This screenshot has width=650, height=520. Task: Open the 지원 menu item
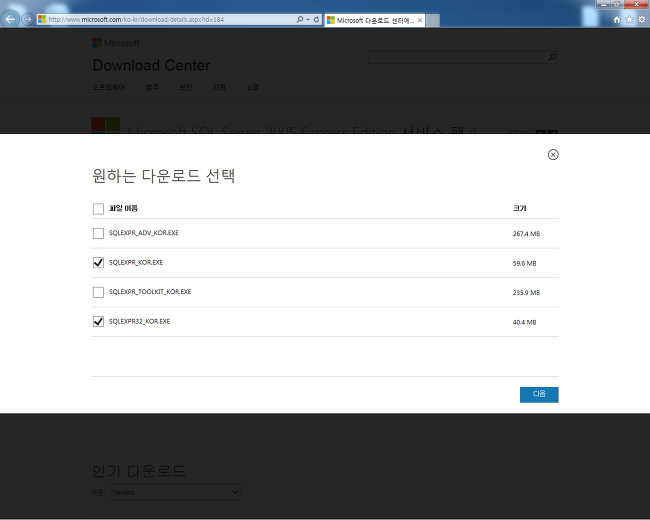point(219,87)
